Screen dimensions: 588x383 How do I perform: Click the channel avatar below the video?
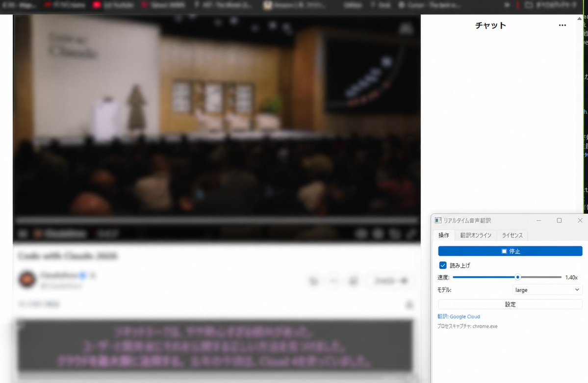click(27, 280)
